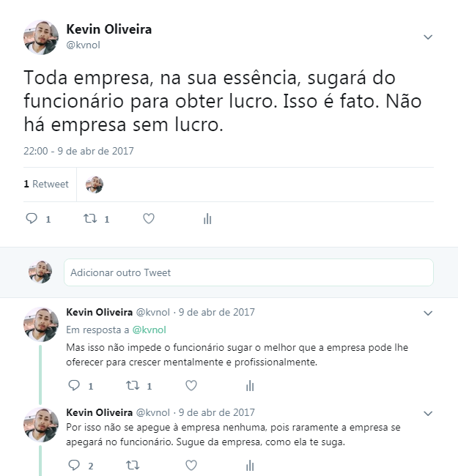View analytics of the main tweet
Viewport: 458px width, 476px height.
(x=207, y=218)
